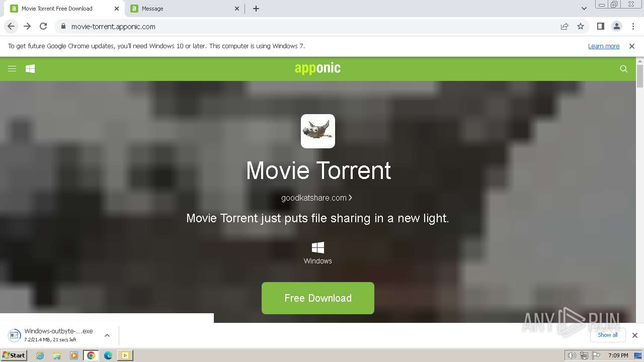
Task: Open Microsoft Edge from taskbar
Action: point(108,355)
